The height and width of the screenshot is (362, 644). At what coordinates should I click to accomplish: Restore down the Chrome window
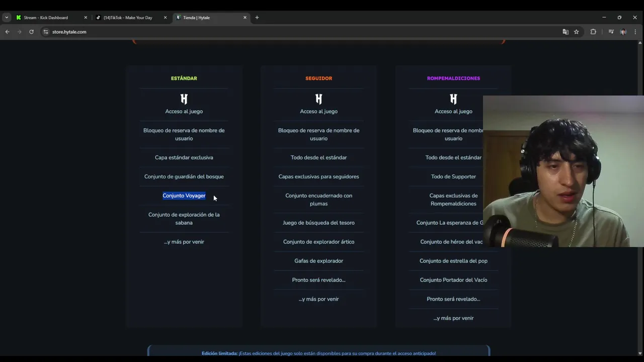click(x=619, y=18)
